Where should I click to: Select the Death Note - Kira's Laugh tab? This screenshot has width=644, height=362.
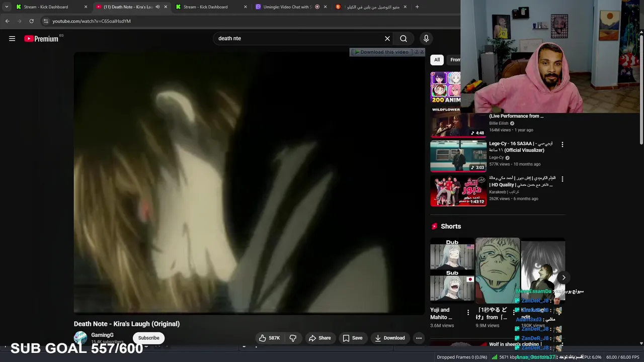[128, 7]
